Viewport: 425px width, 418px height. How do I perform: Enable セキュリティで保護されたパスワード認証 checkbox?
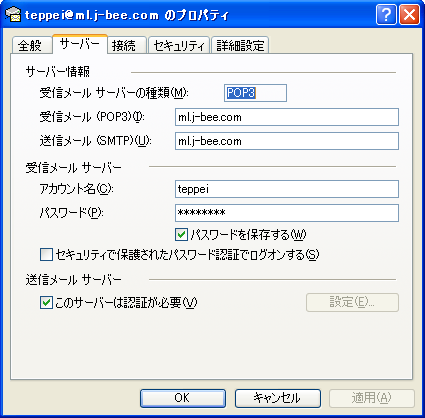coord(46,255)
